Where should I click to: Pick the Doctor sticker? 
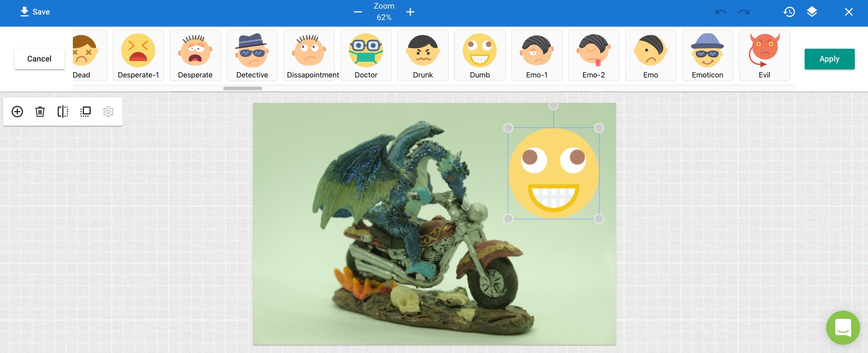[366, 56]
